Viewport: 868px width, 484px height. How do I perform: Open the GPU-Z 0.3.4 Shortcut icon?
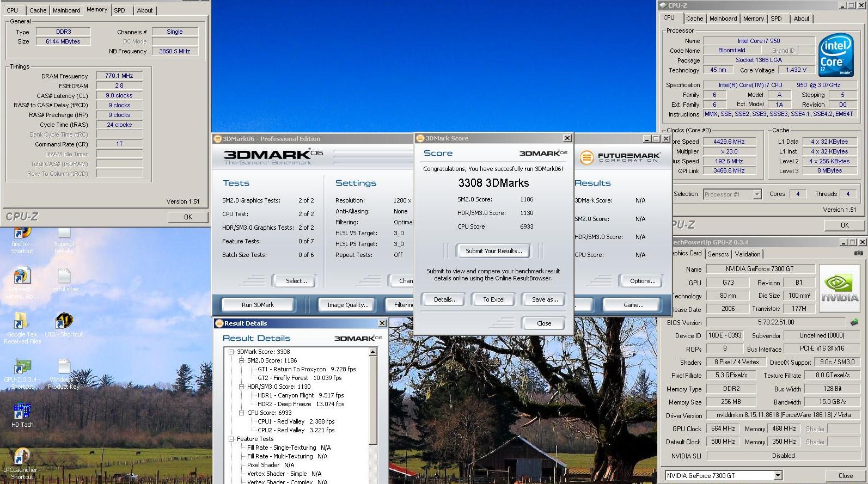pos(22,373)
